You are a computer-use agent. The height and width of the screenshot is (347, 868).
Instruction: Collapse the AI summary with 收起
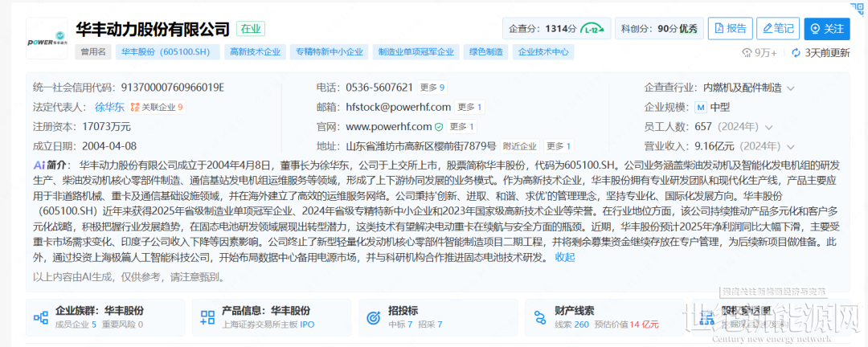(x=565, y=257)
